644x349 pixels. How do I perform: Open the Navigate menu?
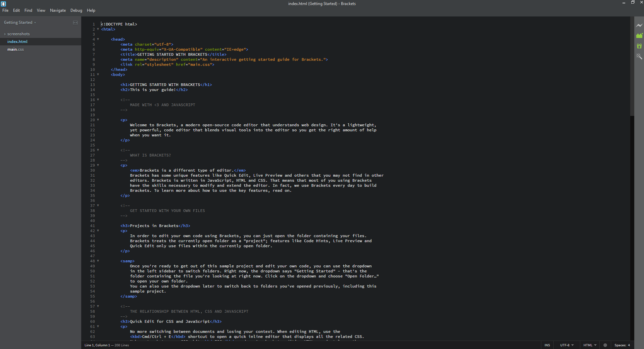point(58,10)
